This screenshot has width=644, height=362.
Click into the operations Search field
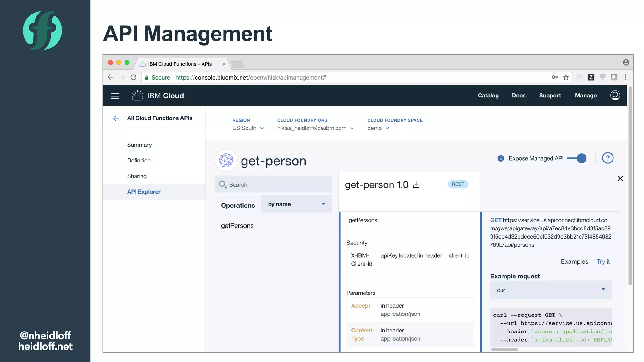point(274,184)
